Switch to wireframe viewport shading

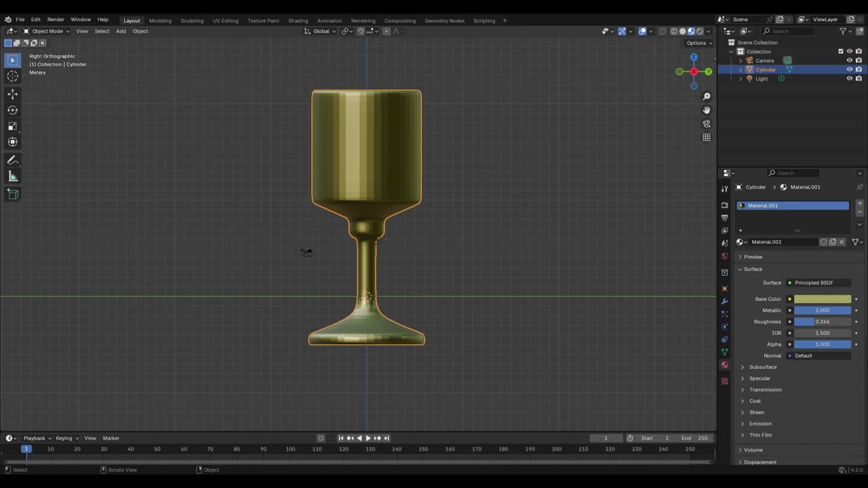click(x=673, y=31)
